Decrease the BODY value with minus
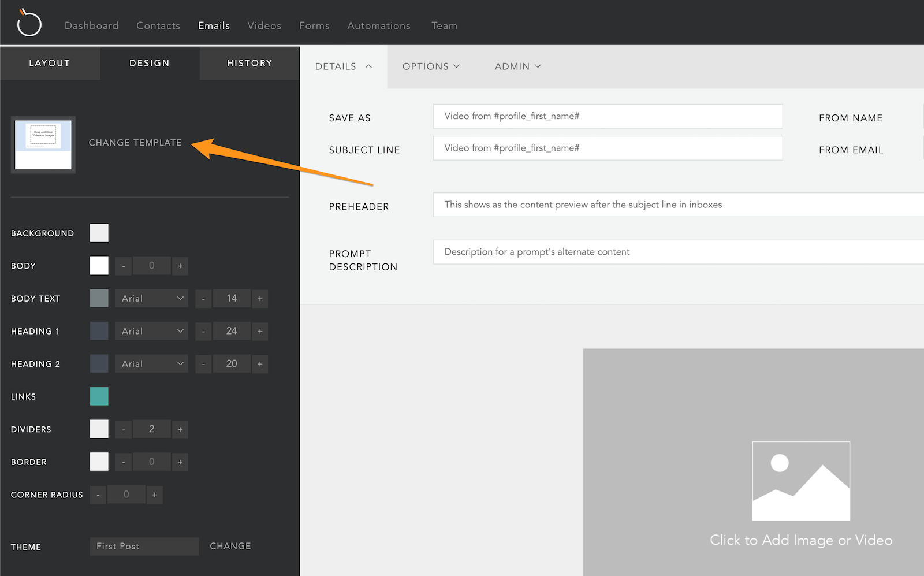 [124, 266]
